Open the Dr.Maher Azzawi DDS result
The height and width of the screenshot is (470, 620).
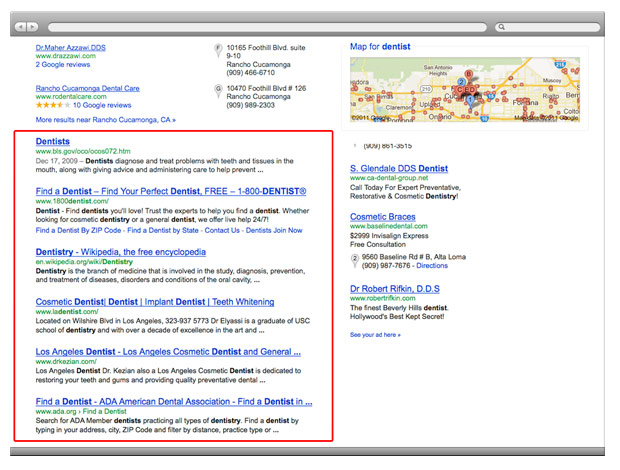pos(70,47)
